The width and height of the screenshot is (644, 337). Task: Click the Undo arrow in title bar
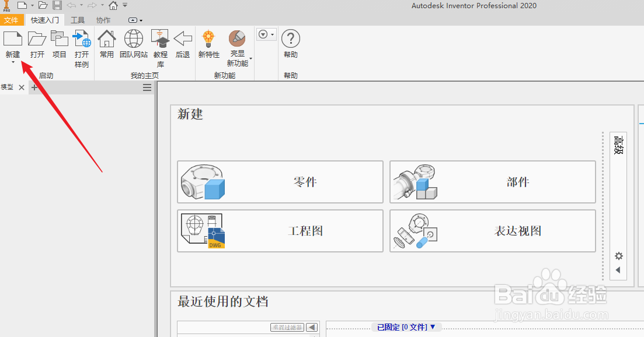71,5
